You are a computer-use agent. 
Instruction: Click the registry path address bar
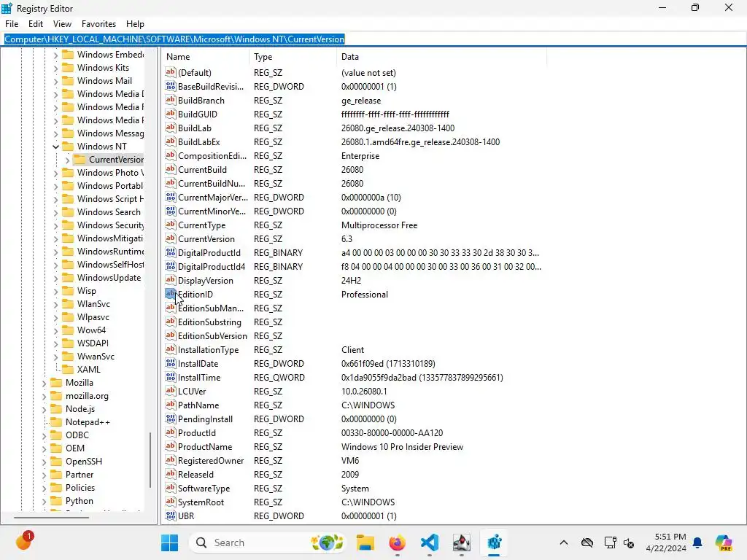click(373, 39)
